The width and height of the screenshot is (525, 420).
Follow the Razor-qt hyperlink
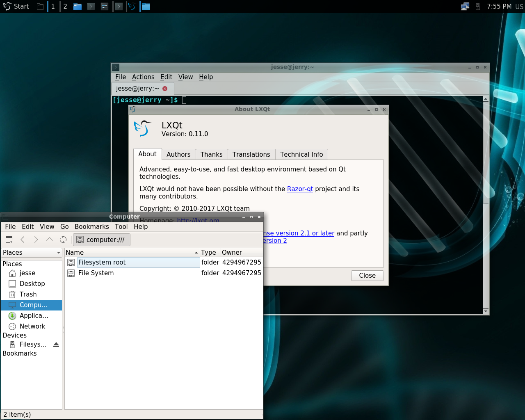(x=300, y=189)
